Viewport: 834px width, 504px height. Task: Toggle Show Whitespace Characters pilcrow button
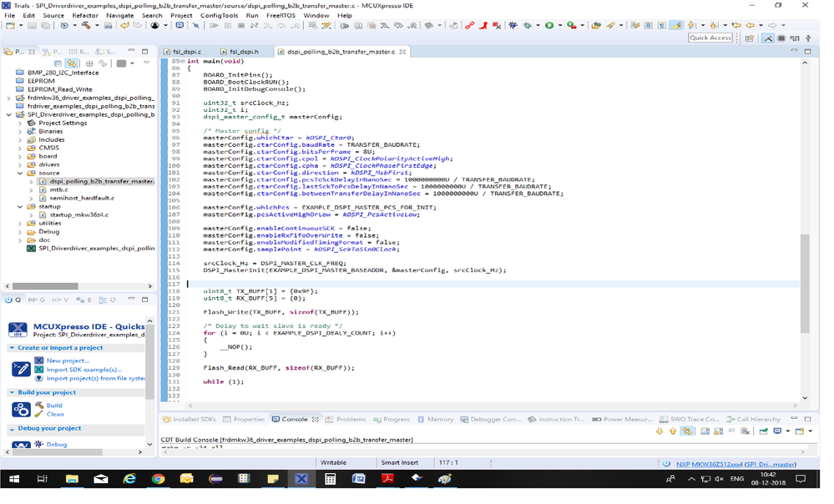[662, 25]
